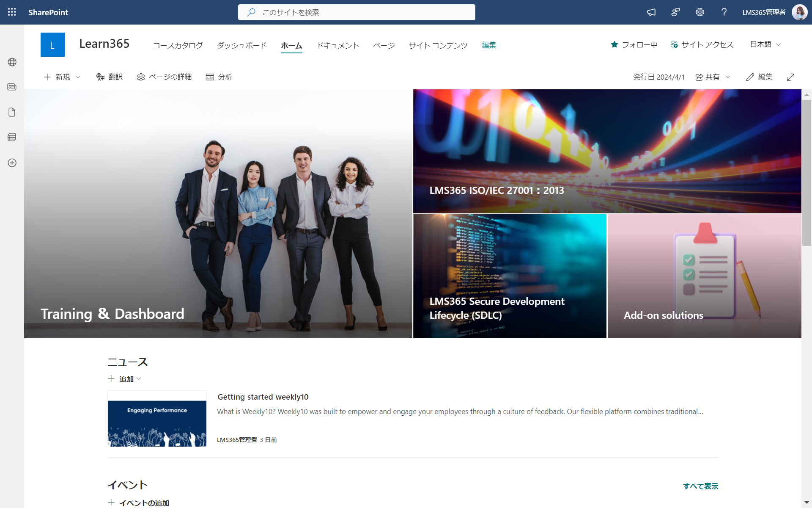Click the 共有 share button
Viewport: 812px width, 508px height.
[x=708, y=77]
